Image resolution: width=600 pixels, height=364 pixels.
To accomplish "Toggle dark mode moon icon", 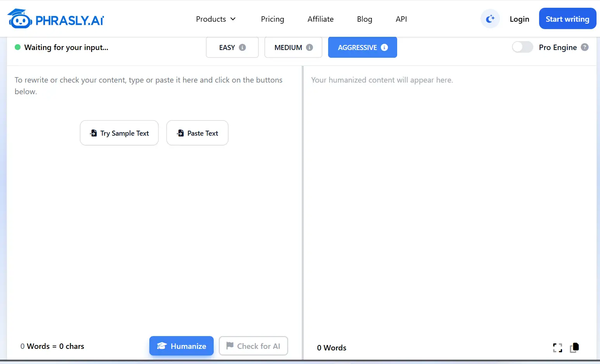I will (490, 19).
